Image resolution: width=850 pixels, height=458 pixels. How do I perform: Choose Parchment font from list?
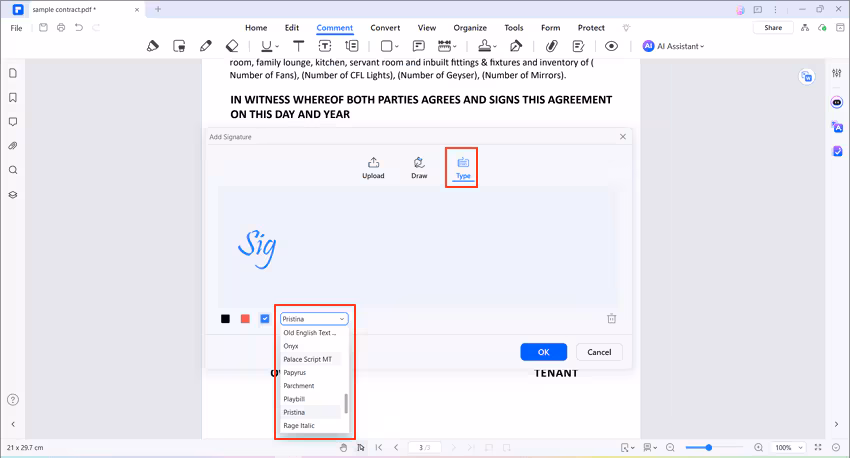click(x=311, y=386)
